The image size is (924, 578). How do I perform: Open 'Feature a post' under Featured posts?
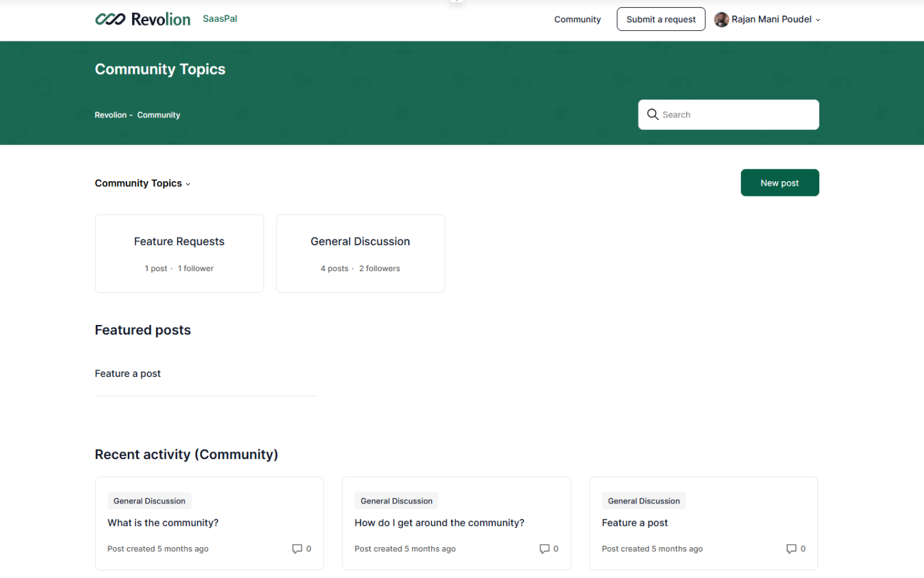click(x=128, y=374)
